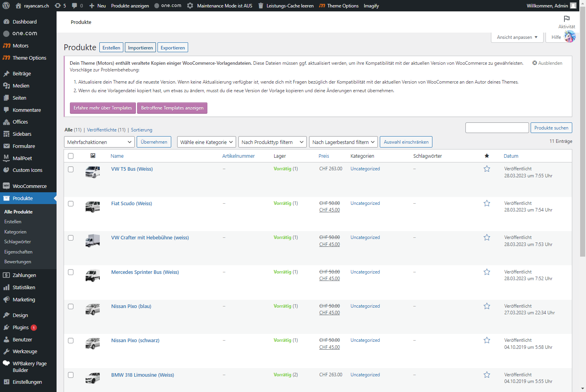Viewport: 586px width, 392px height.
Task: Click the product search input field
Action: click(x=497, y=128)
